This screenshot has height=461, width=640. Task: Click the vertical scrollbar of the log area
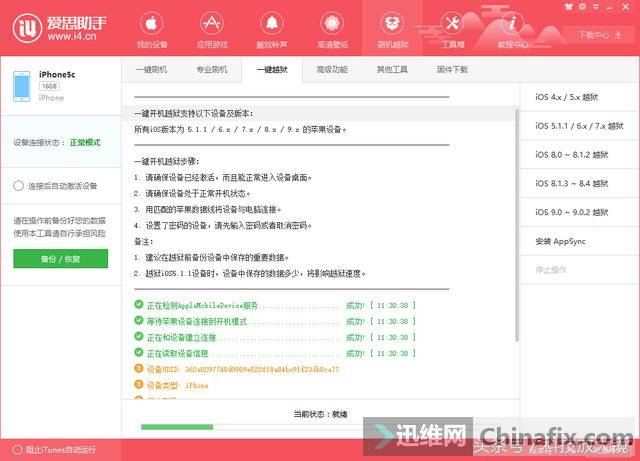517,225
